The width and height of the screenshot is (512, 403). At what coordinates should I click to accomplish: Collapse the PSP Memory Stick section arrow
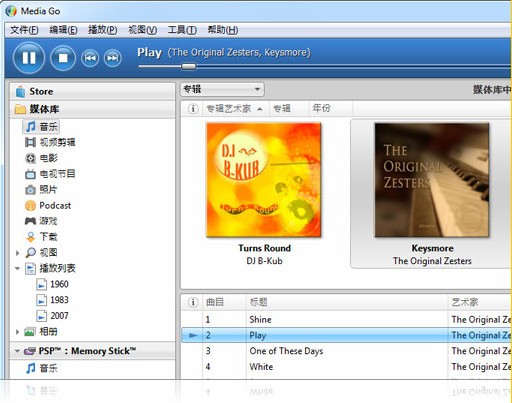pyautogui.click(x=17, y=351)
